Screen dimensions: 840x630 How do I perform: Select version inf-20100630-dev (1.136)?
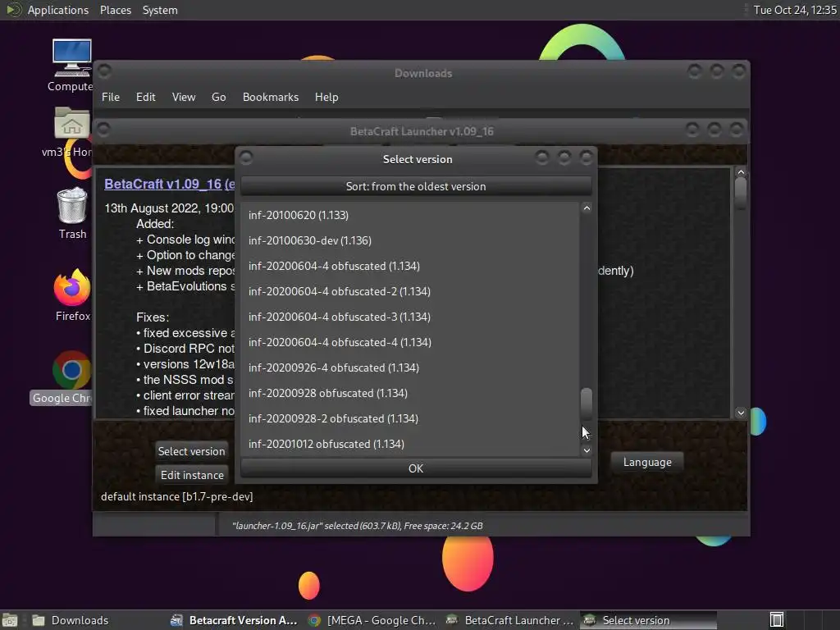tap(410, 240)
